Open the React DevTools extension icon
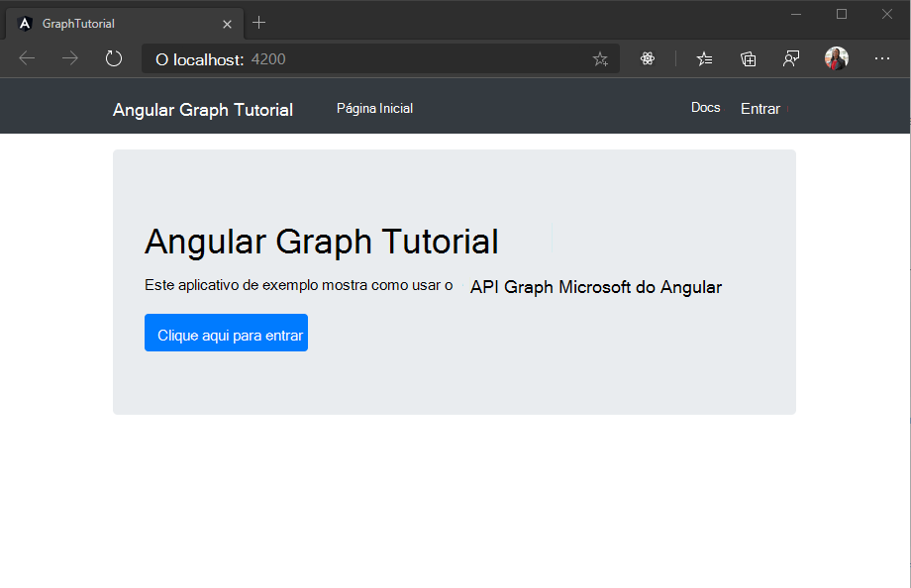This screenshot has height=588, width=911. click(648, 58)
